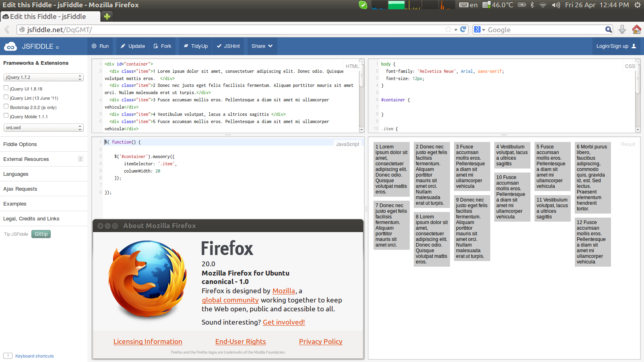Click the Frameworks & Extensions heading
This screenshot has width=644, height=362.
pos(36,63)
